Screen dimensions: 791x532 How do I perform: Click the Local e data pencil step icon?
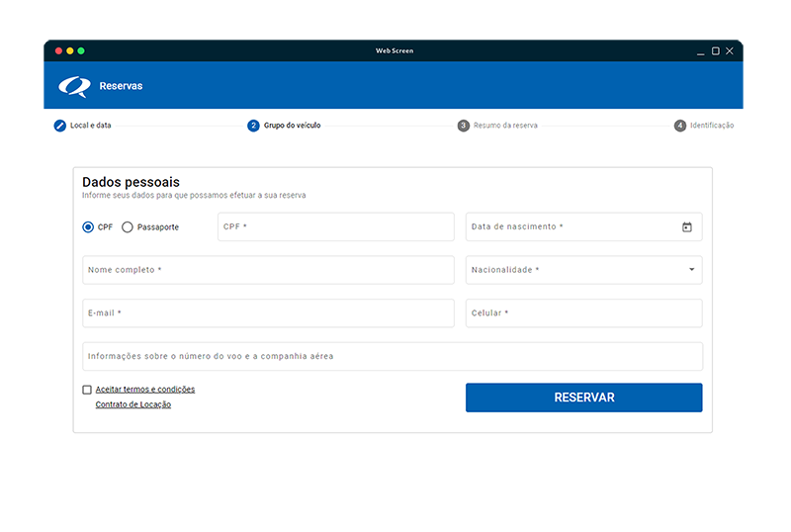tap(60, 126)
